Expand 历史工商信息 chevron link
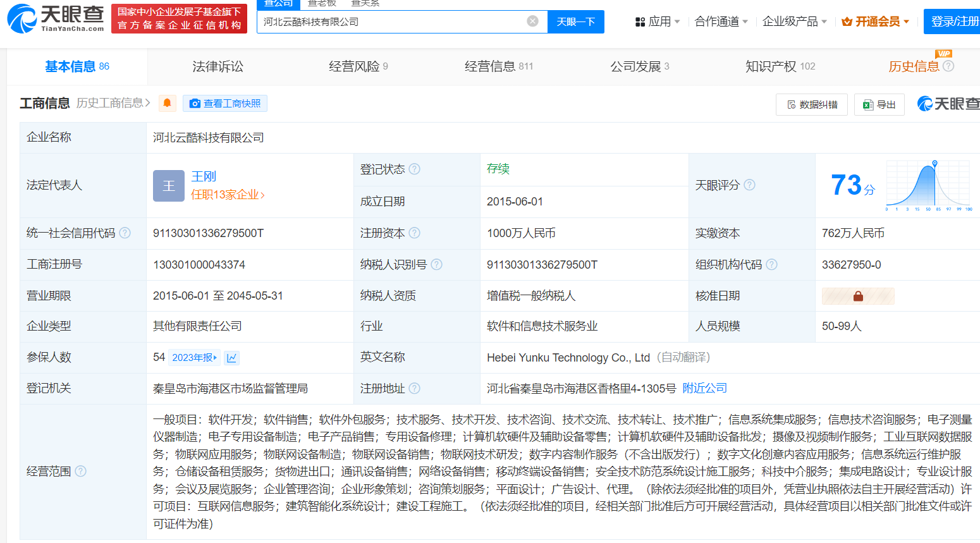The width and height of the screenshot is (980, 543). click(113, 103)
